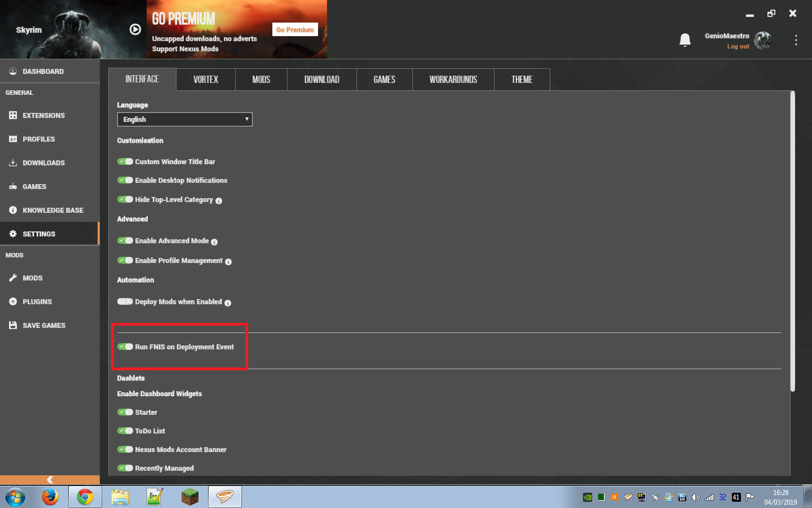Viewport: 812px width, 508px height.
Task: Open notifications bell
Action: [685, 40]
